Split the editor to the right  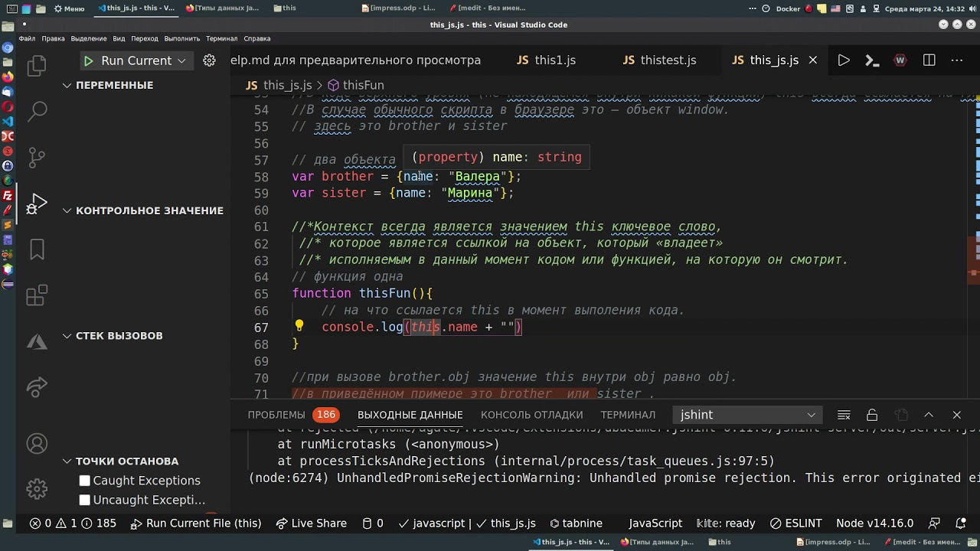(x=929, y=60)
